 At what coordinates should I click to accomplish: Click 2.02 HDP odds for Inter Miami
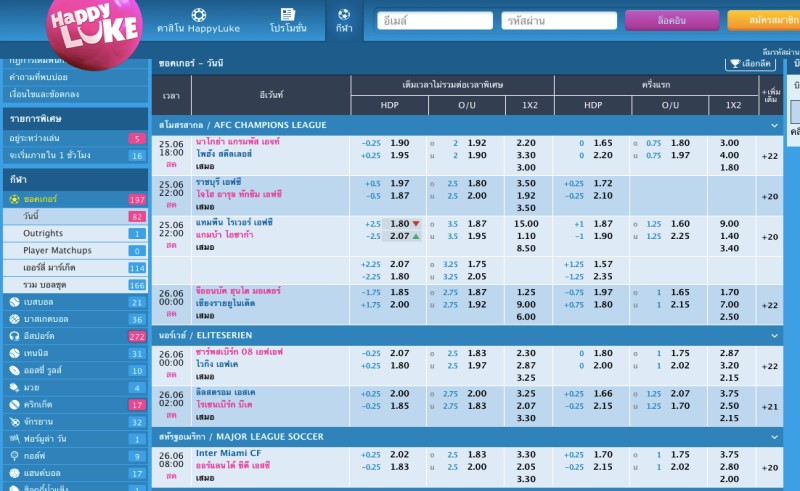399,454
